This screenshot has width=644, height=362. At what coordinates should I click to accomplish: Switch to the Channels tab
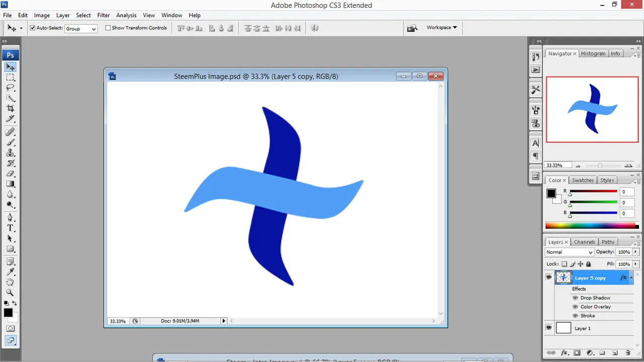585,242
